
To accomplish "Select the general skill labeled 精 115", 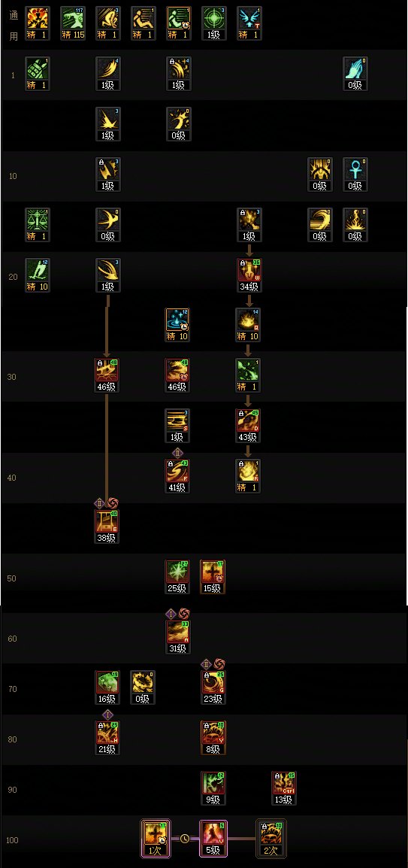I will (x=72, y=24).
